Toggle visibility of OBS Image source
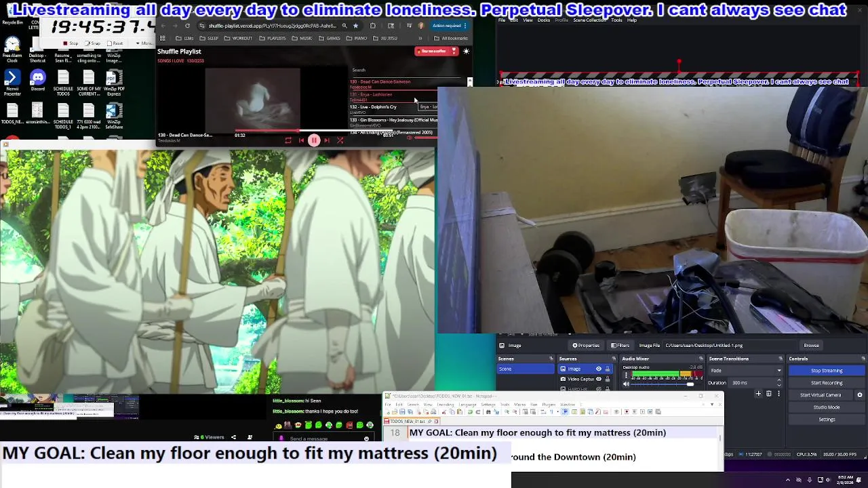This screenshot has width=868, height=488. 599,369
